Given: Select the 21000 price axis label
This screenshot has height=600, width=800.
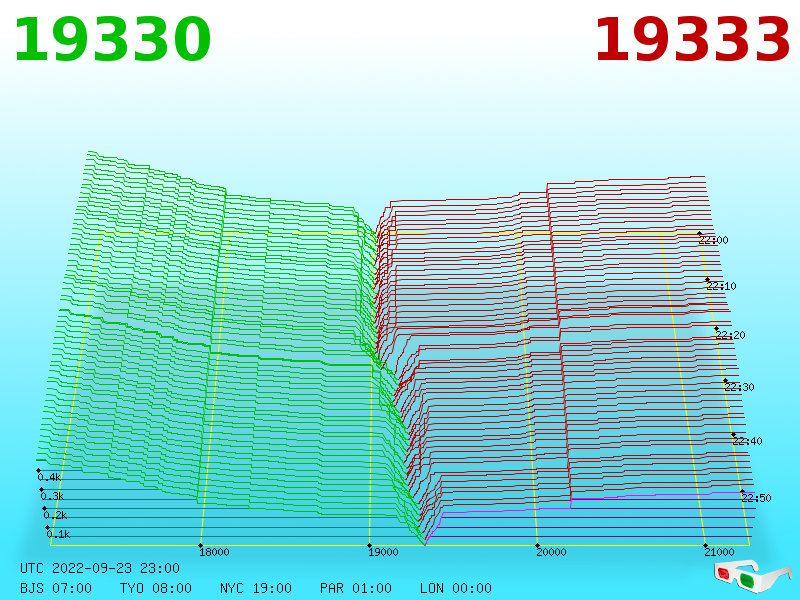Looking at the screenshot, I should (719, 552).
